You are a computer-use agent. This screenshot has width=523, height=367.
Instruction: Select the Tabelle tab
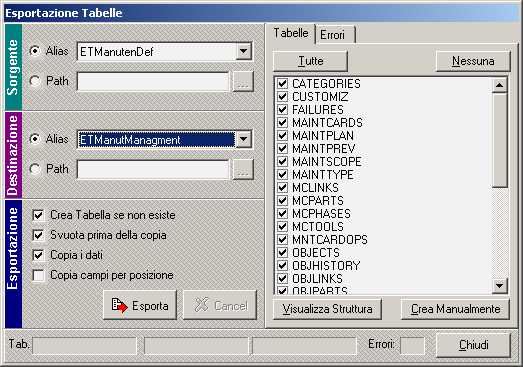(291, 33)
